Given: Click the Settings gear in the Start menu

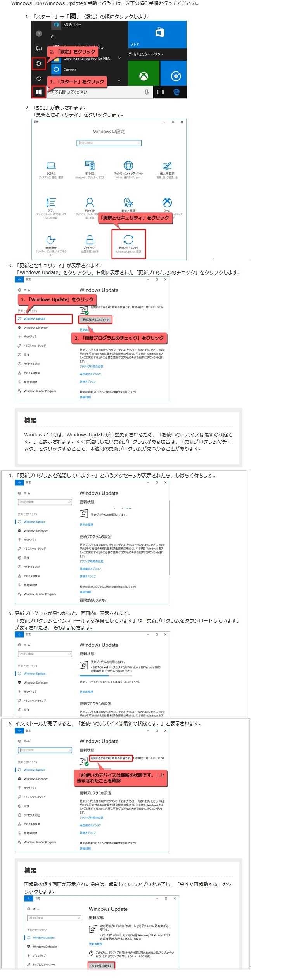Looking at the screenshot, I should coord(39,64).
